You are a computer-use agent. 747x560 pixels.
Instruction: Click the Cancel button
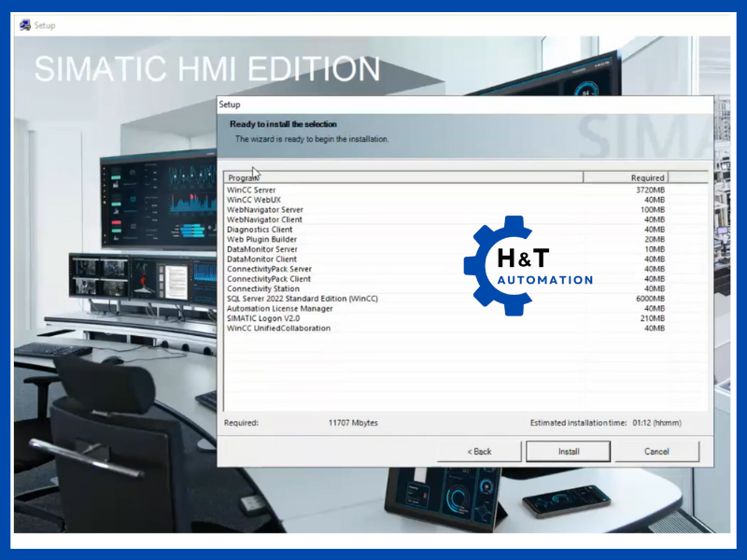point(656,452)
